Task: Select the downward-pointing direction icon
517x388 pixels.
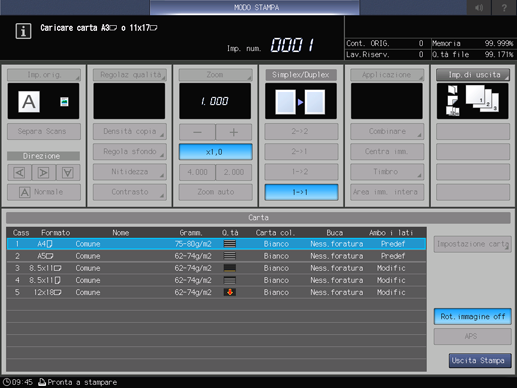Action: pos(68,173)
